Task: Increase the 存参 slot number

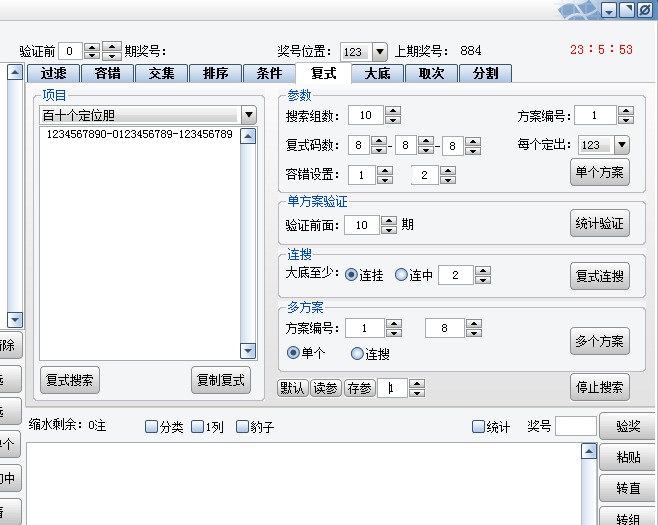Action: tap(418, 383)
